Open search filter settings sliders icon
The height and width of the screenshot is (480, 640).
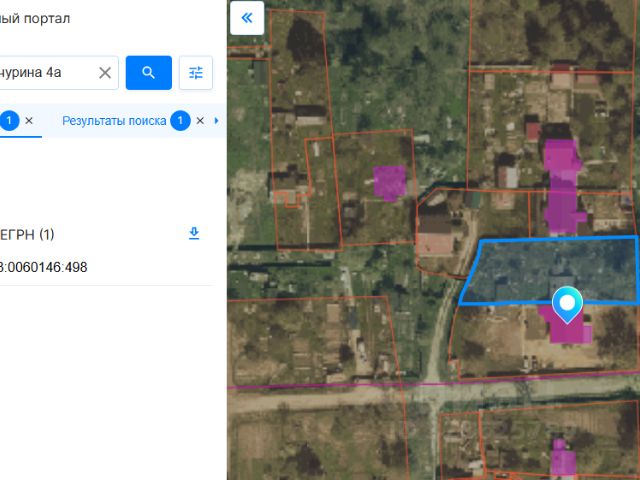click(196, 73)
